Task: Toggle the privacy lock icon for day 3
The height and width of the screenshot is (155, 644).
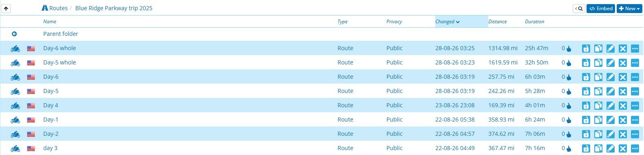Action: coord(586,148)
